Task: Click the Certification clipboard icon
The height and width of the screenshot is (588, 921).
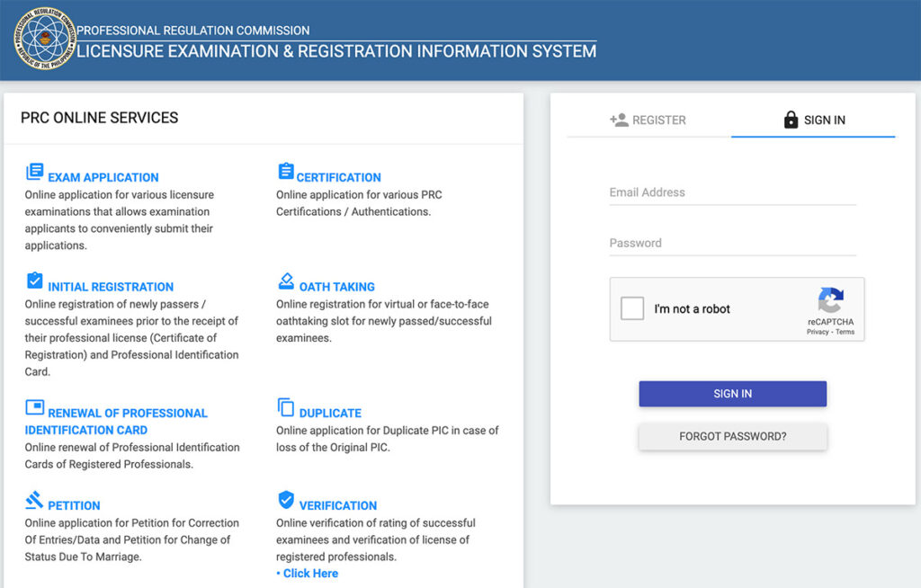Action: click(286, 171)
